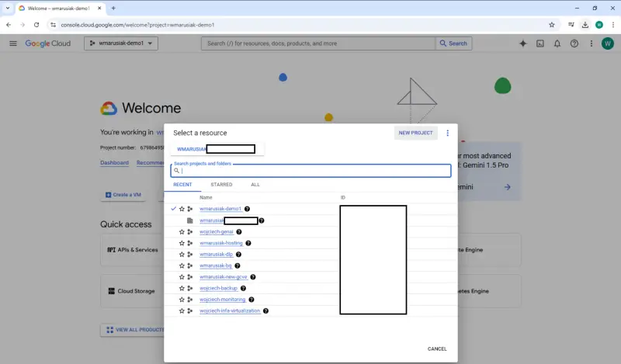This screenshot has width=621, height=364.
Task: Select the wmarusiak-new-gcve project link
Action: click(224, 277)
